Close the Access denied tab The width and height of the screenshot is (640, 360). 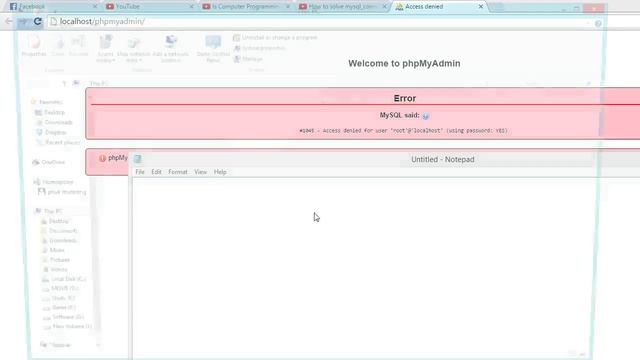[481, 7]
